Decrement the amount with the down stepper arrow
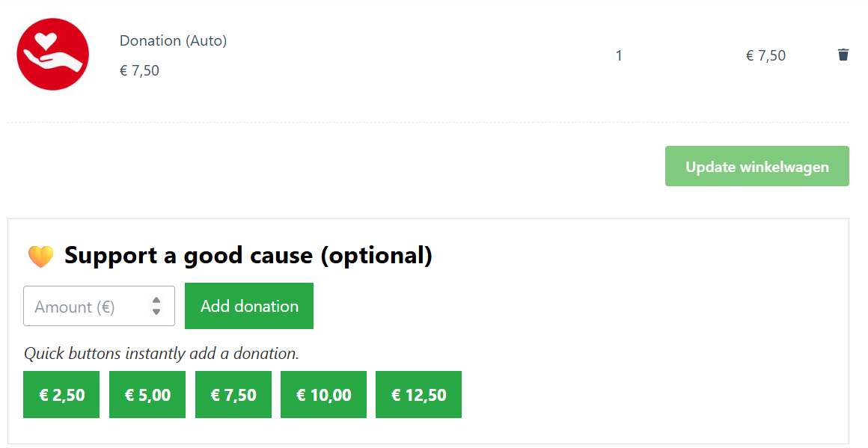868x448 pixels. coord(157,310)
